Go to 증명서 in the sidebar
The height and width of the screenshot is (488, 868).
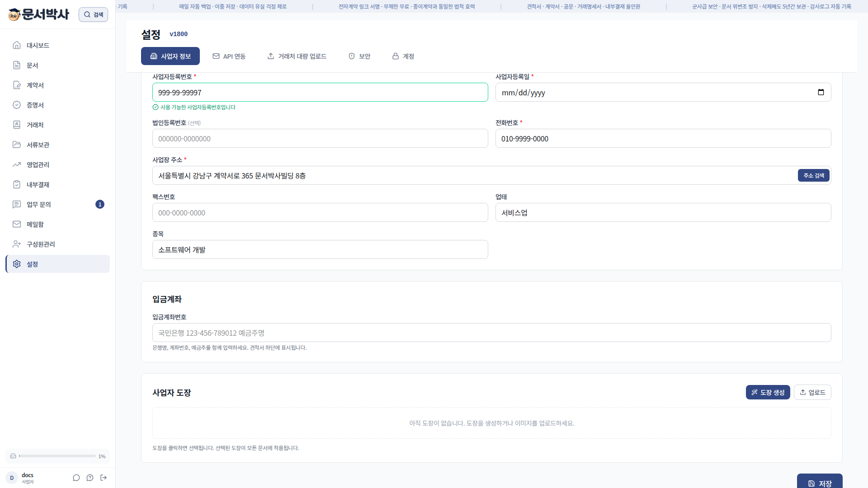pos(57,105)
